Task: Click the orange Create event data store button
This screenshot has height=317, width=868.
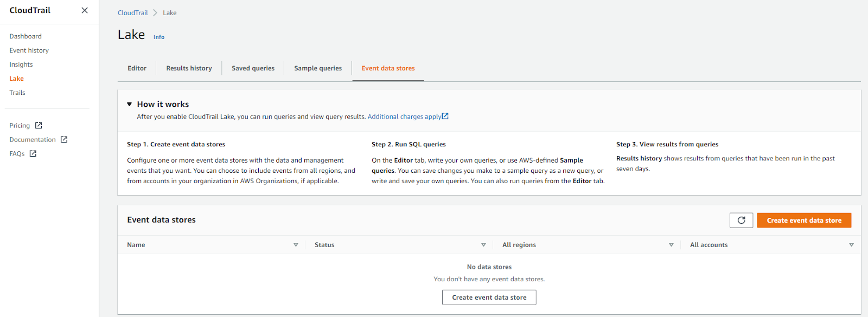Action: [804, 220]
